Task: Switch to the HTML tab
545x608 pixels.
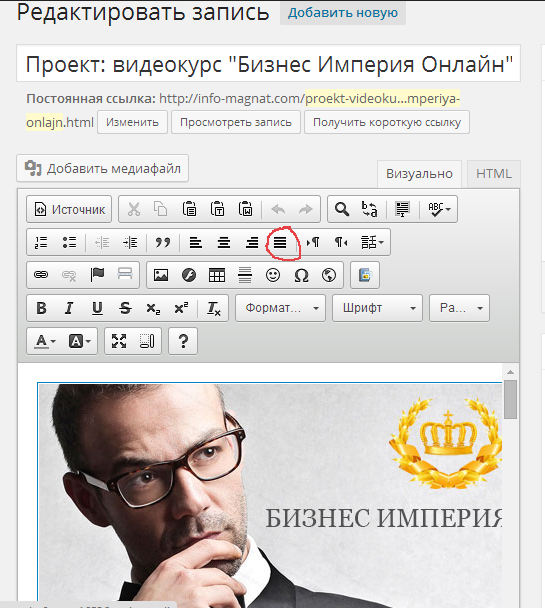Action: click(x=494, y=174)
